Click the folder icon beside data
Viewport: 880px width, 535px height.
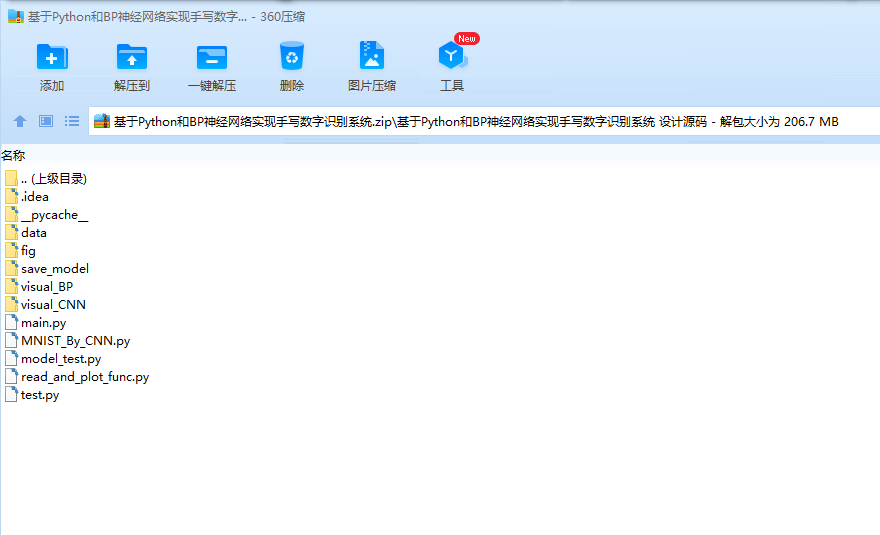(x=11, y=232)
